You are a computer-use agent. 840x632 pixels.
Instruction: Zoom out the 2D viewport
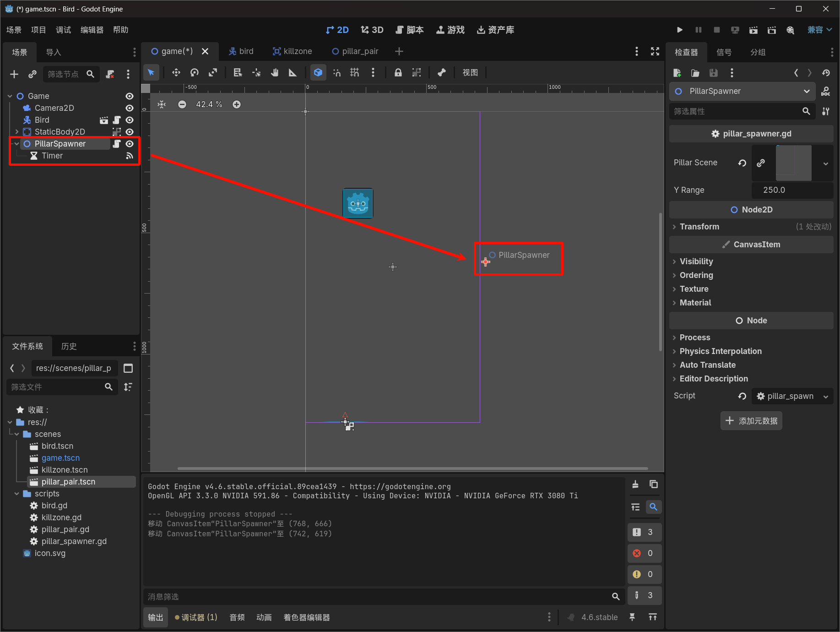(x=182, y=104)
